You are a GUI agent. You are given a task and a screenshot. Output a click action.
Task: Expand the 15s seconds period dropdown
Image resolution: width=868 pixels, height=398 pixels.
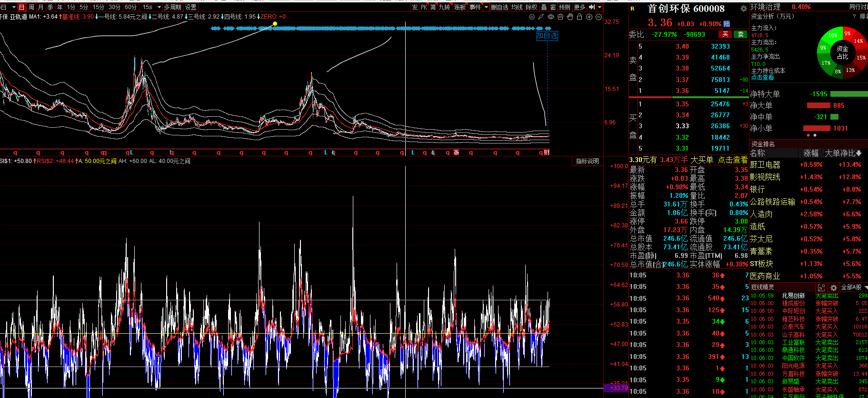pos(159,7)
